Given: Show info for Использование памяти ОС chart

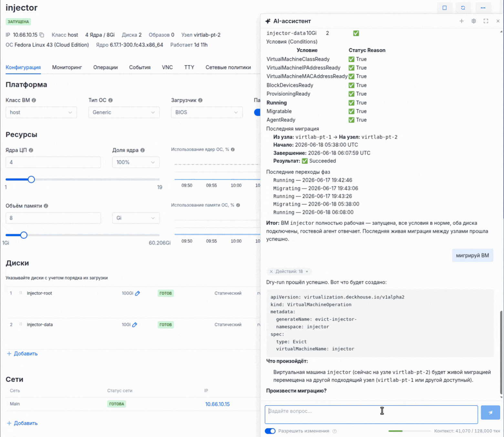Looking at the screenshot, I should coord(238,205).
